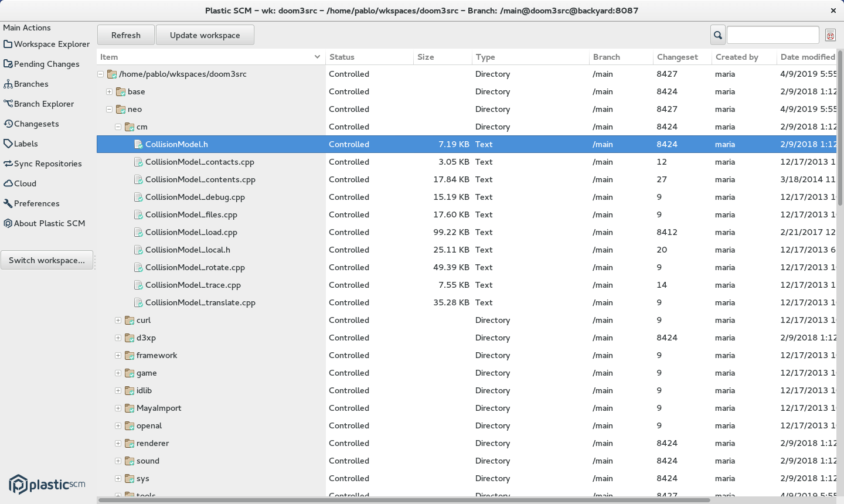Image resolution: width=844 pixels, height=504 pixels.
Task: Expand the MayaImport folder
Action: pos(118,408)
